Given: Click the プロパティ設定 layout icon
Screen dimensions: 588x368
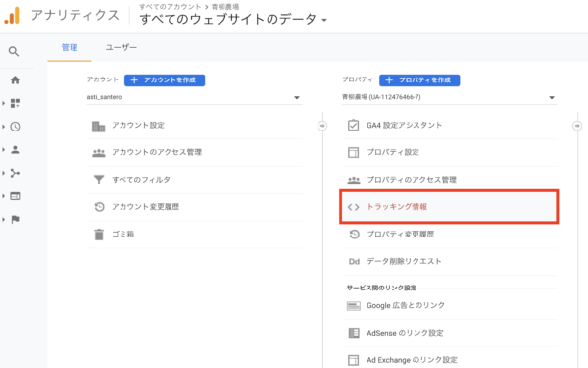Looking at the screenshot, I should coord(353,152).
